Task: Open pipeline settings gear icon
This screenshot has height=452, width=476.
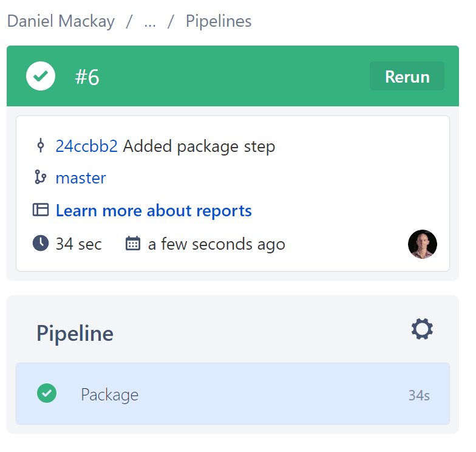Action: [x=422, y=329]
